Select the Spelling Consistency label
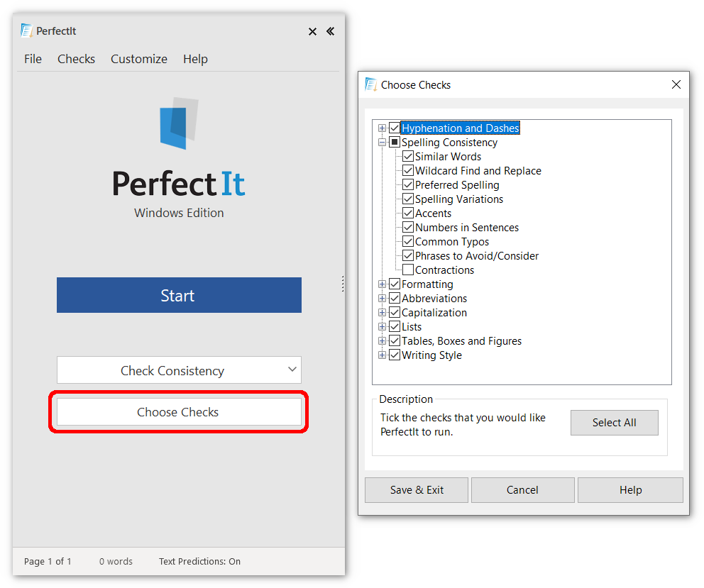Image resolution: width=704 pixels, height=588 pixels. pyautogui.click(x=449, y=143)
